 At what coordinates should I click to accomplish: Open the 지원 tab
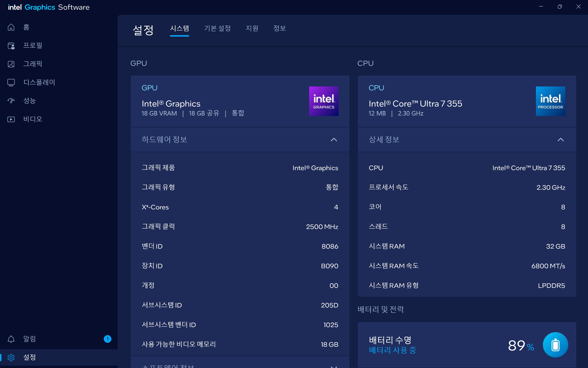pyautogui.click(x=252, y=28)
